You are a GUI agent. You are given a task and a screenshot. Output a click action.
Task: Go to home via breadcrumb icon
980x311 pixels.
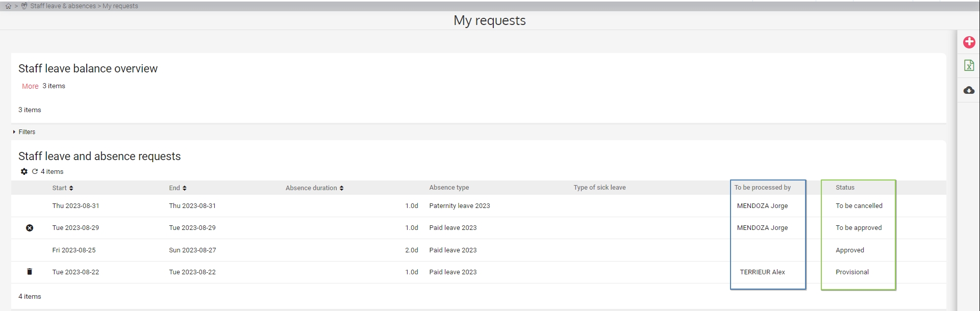8,6
